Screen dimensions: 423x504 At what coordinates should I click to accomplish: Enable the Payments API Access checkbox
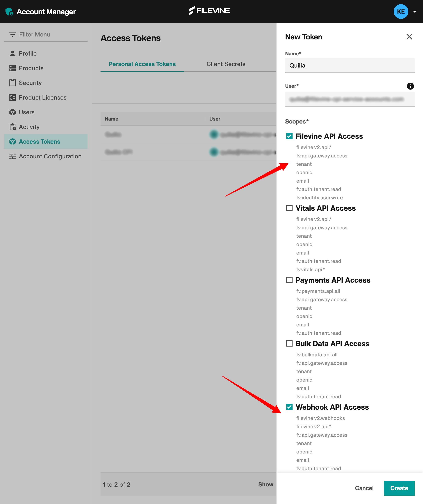(289, 280)
